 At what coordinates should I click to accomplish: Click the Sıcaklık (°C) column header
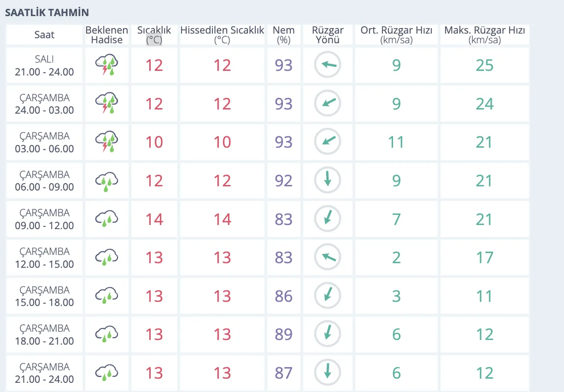click(x=154, y=35)
